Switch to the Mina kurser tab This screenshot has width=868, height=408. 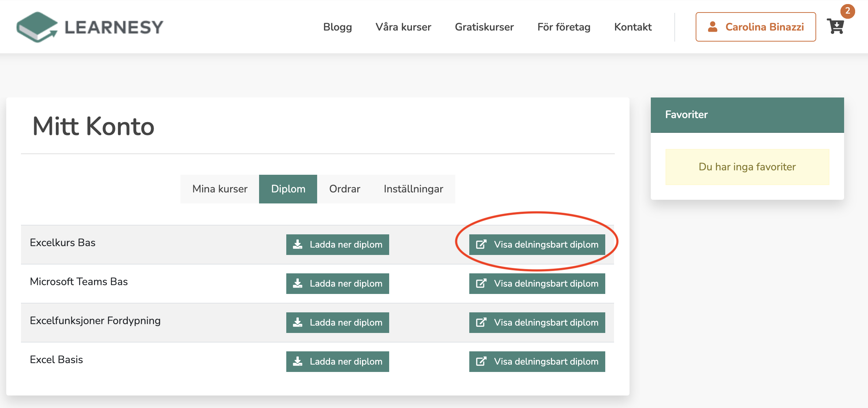[x=220, y=189]
